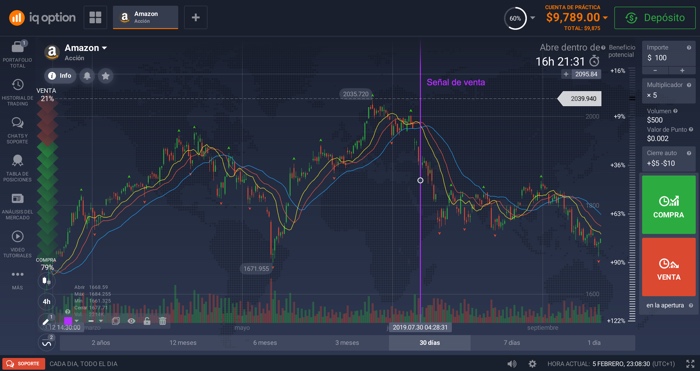Image resolution: width=700 pixels, height=371 pixels.
Task: Click the Volumen help question icon
Action: (x=675, y=111)
